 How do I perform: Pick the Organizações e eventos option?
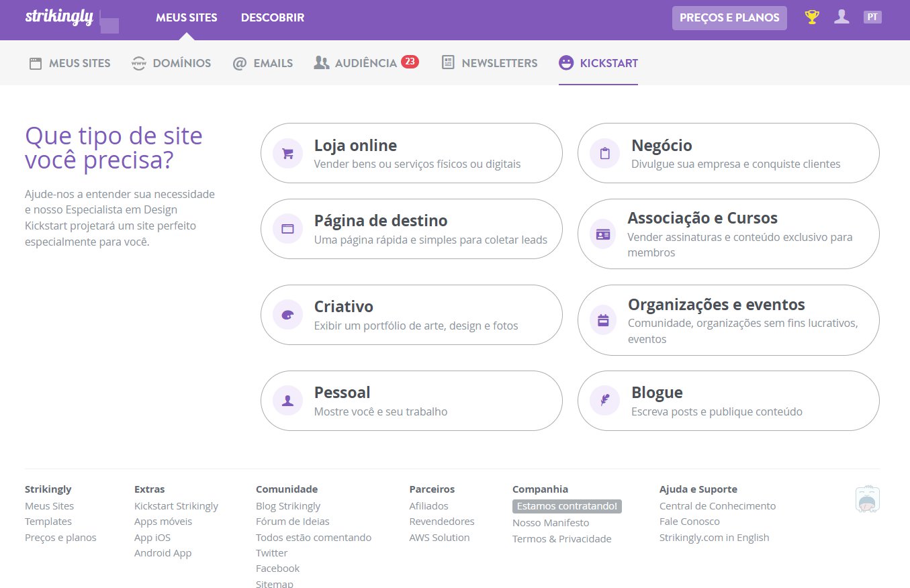coord(728,320)
